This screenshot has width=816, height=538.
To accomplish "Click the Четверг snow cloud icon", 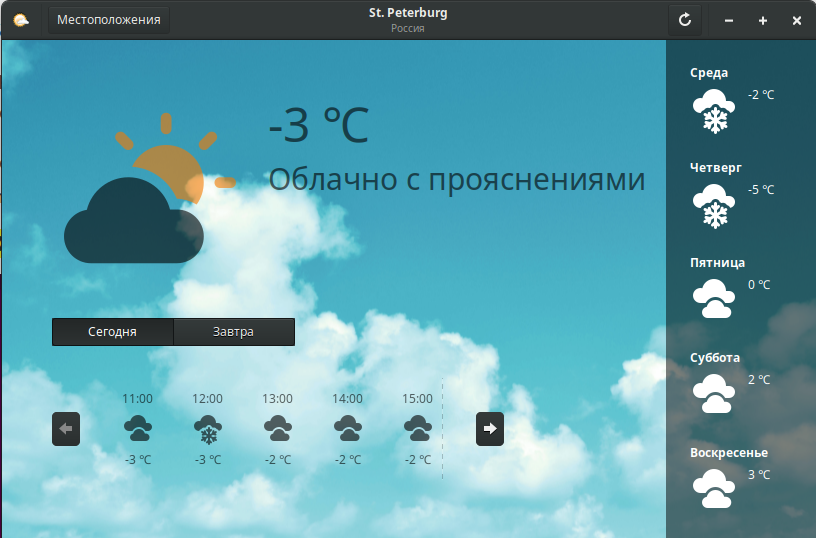I will 714,206.
